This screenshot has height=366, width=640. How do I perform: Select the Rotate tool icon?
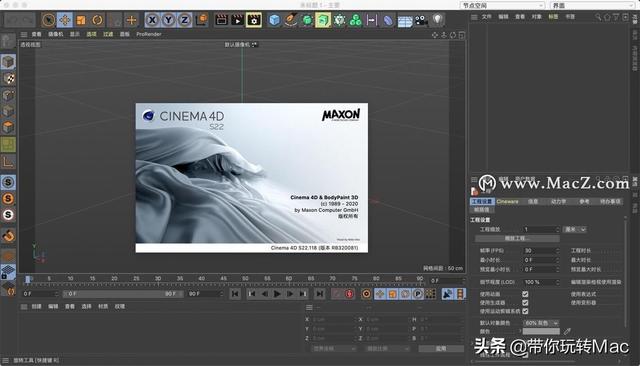[97, 20]
